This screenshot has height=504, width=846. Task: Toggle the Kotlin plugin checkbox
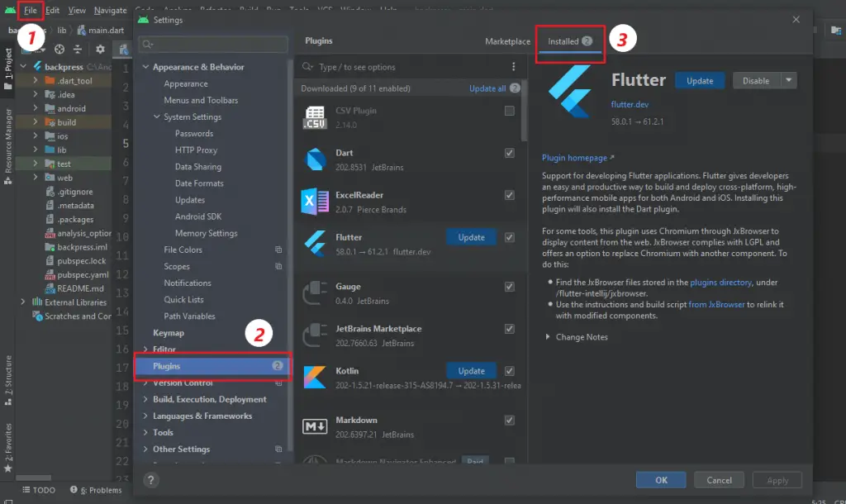(509, 371)
